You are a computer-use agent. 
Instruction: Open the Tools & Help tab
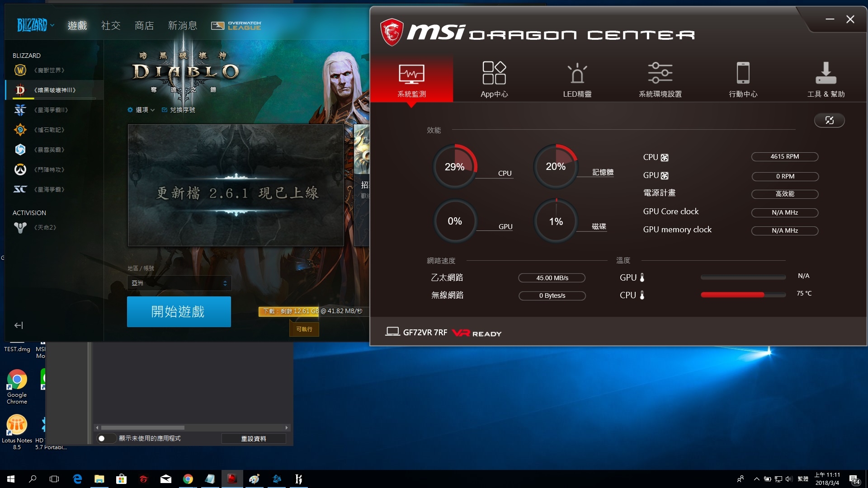[x=826, y=80]
